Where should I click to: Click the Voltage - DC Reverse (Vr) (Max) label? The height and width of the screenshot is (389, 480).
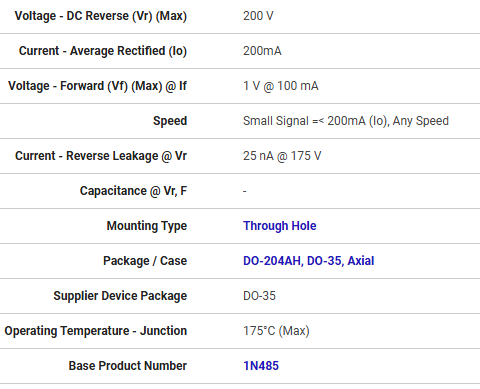(x=101, y=16)
